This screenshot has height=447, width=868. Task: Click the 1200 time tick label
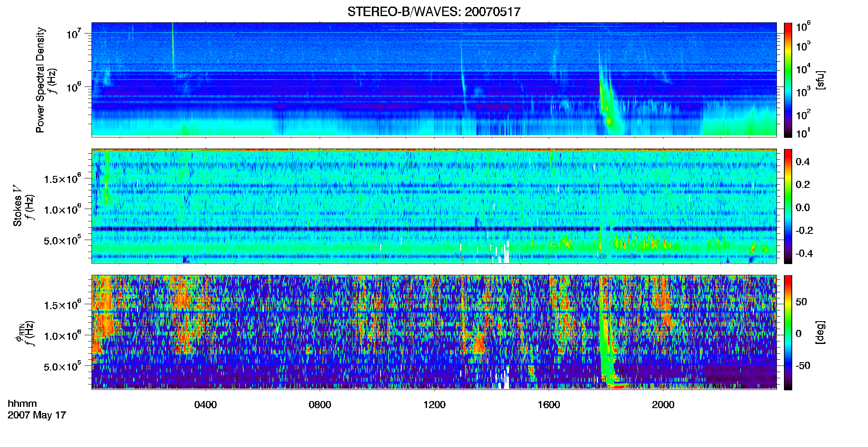434,405
